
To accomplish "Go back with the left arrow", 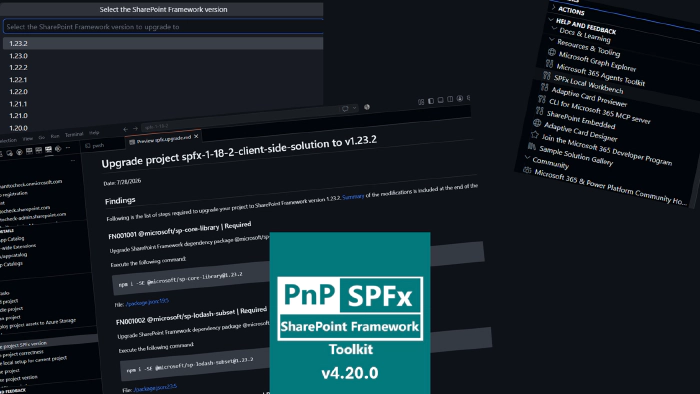I will (x=125, y=130).
